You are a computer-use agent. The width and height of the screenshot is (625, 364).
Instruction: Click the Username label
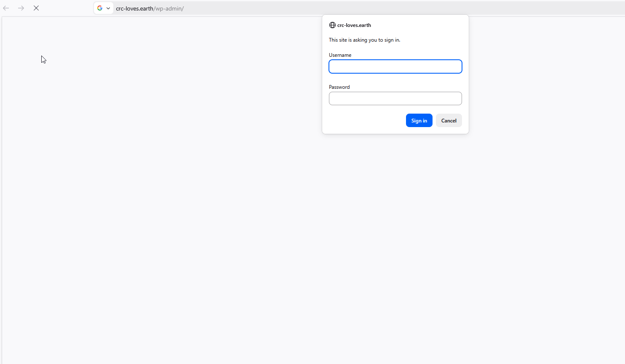[340, 55]
